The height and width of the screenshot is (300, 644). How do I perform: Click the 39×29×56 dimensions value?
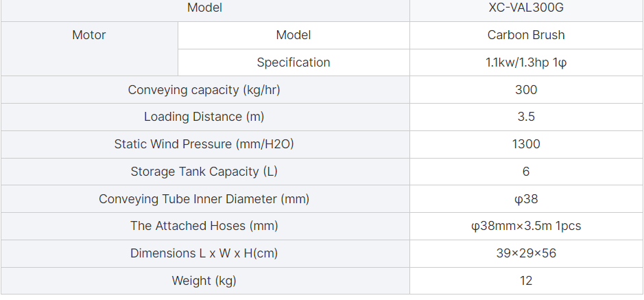point(526,253)
